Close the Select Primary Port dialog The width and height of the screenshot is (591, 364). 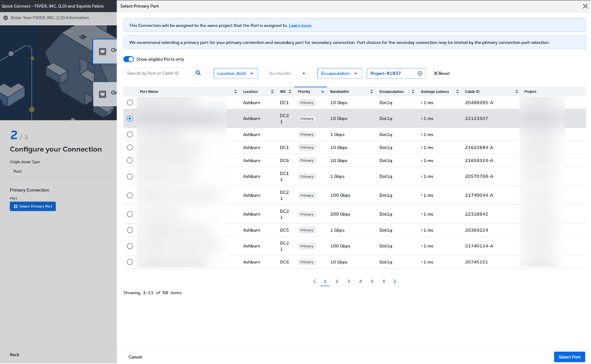click(x=585, y=6)
